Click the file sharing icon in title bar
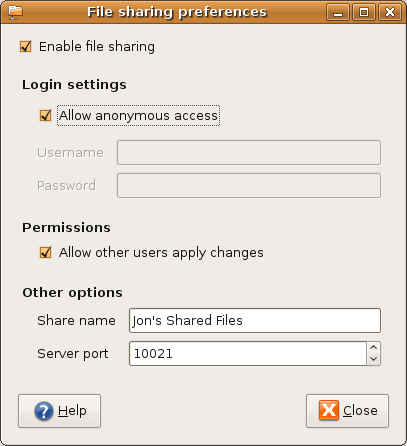Image resolution: width=407 pixels, height=446 pixels. click(15, 12)
